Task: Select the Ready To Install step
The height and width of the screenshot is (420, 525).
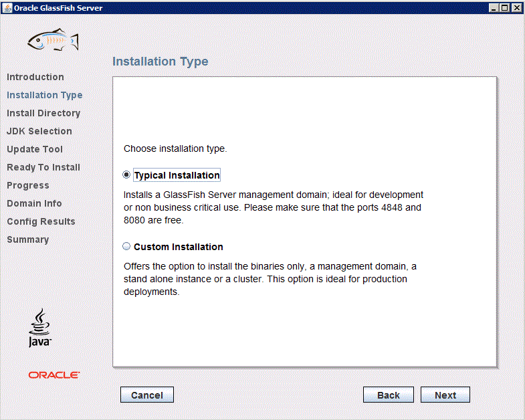Action: [x=43, y=167]
